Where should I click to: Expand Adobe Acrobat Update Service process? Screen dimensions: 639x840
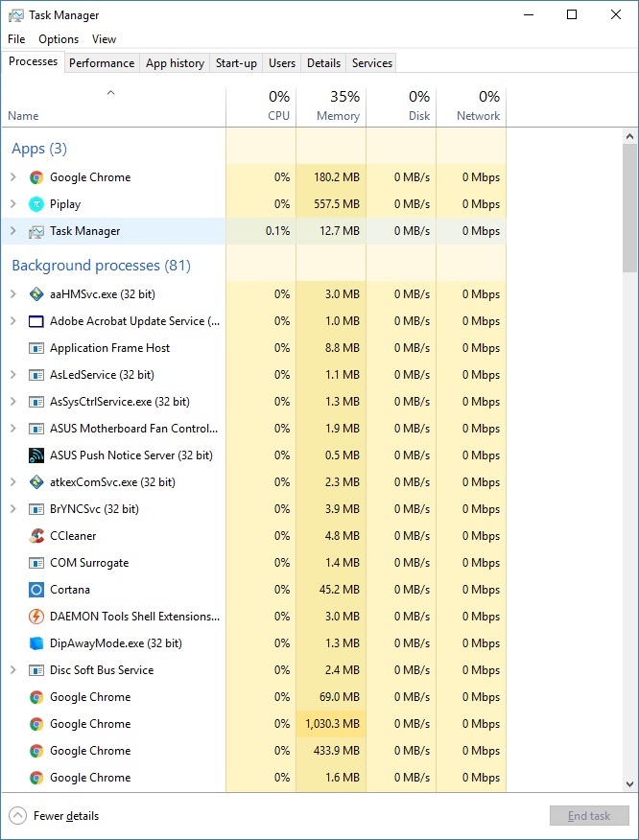13,321
